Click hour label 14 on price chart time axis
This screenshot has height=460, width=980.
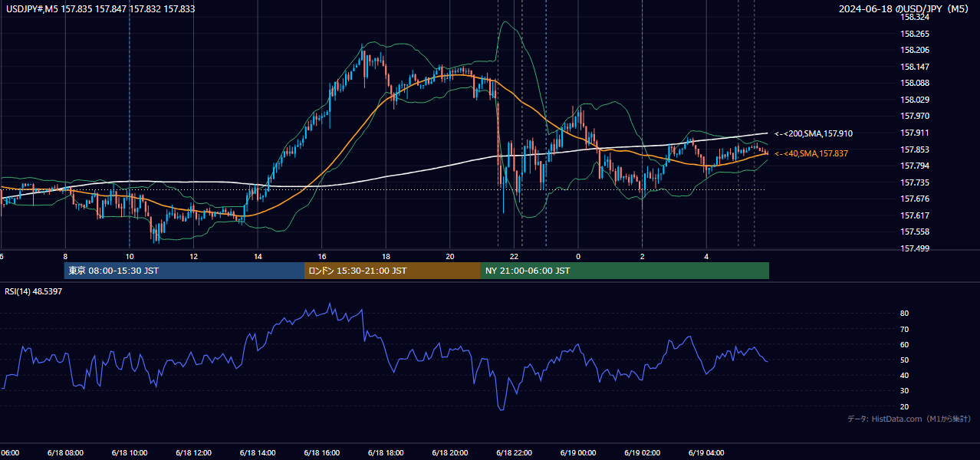click(x=258, y=257)
